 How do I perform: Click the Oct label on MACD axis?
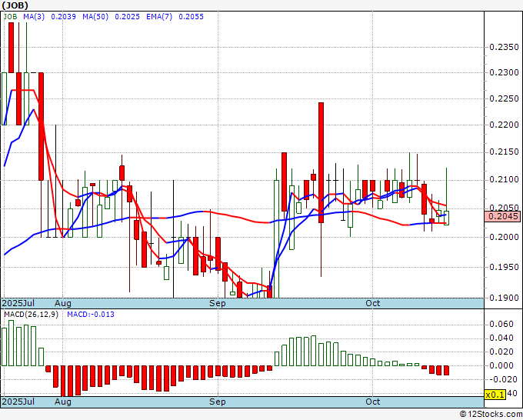click(372, 402)
